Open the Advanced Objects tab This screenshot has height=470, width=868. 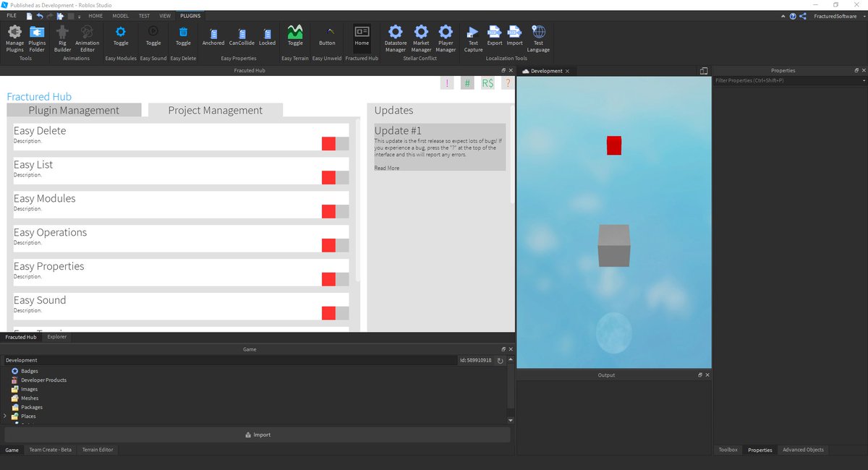803,450
